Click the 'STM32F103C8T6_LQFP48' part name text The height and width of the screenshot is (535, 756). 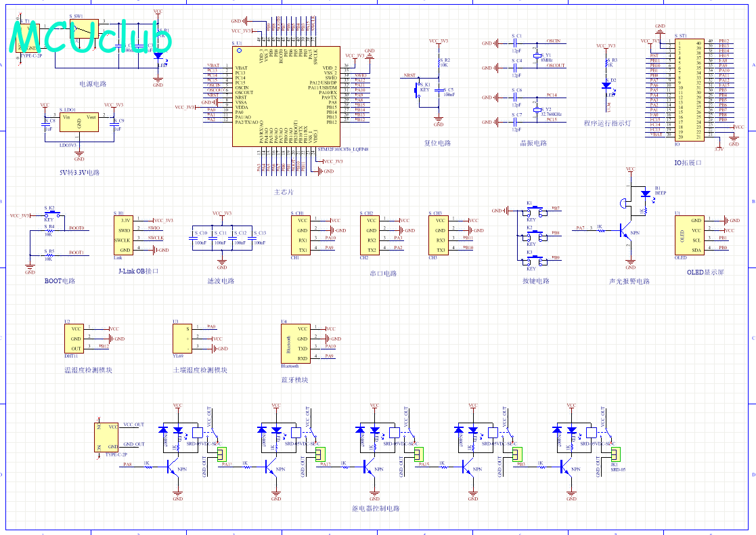[x=342, y=150]
